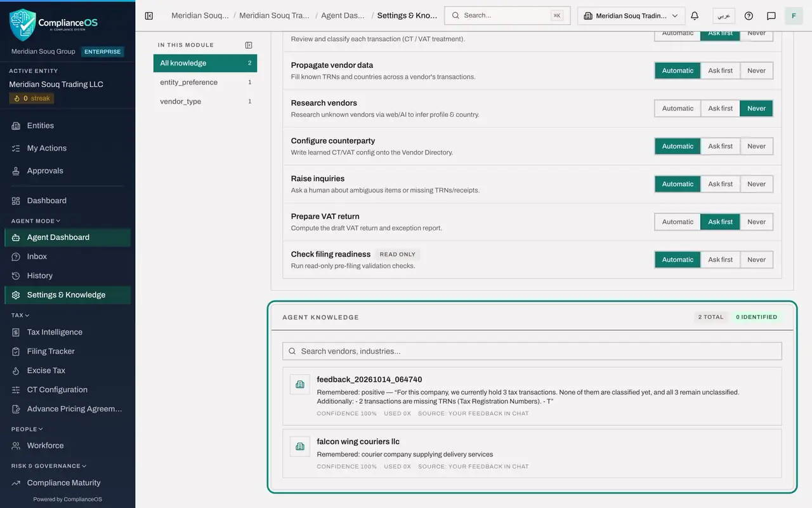The height and width of the screenshot is (508, 812).
Task: Collapse the In This Module panel icon
Action: [249, 45]
